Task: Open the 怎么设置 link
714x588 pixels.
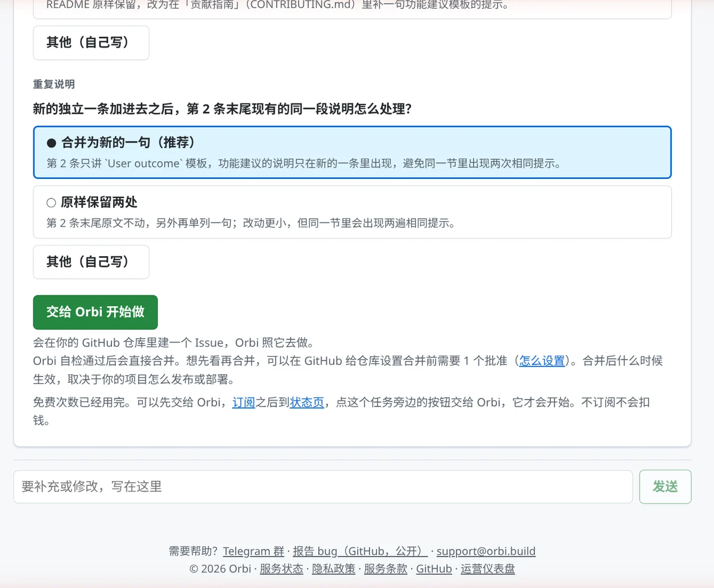Action: 542,361
